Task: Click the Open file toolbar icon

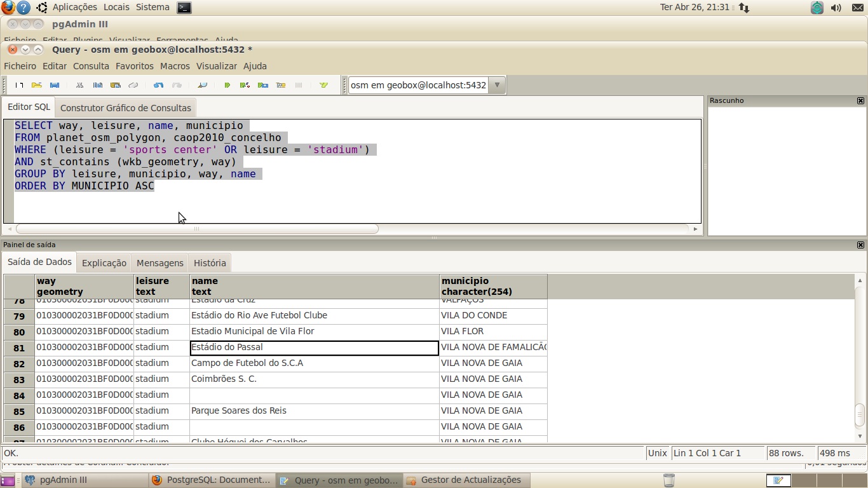Action: point(37,85)
